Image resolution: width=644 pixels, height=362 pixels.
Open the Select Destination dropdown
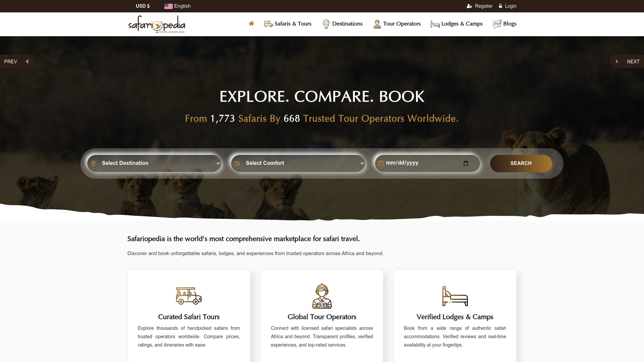[x=154, y=163]
